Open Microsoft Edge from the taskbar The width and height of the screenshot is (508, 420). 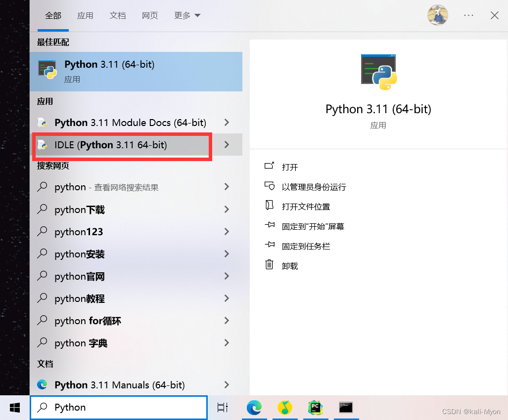pyautogui.click(x=254, y=407)
